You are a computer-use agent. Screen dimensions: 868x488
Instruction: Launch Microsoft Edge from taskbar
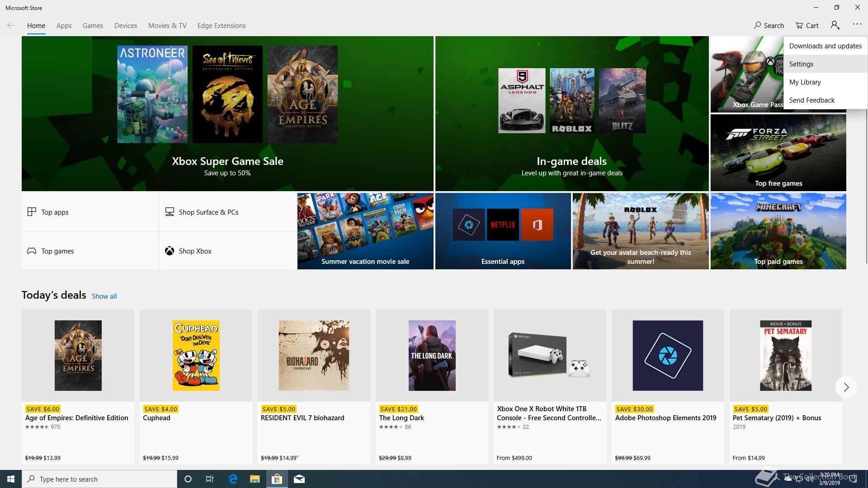[x=233, y=479]
